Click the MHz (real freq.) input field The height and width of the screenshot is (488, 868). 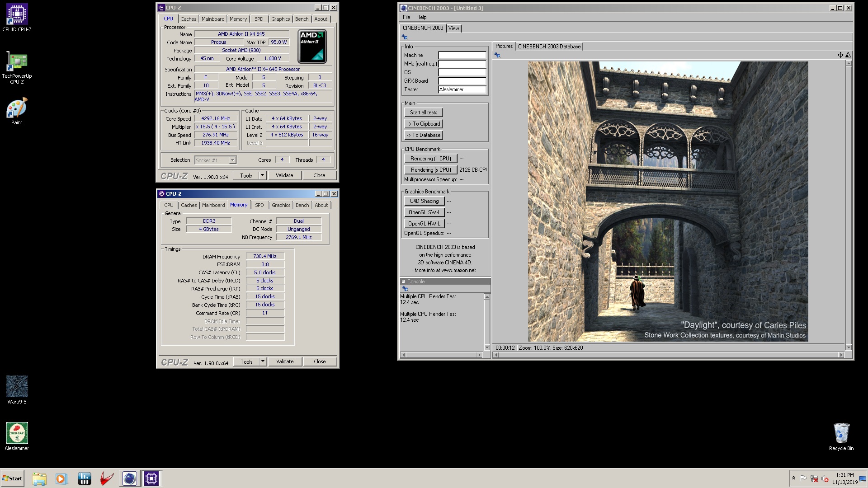pyautogui.click(x=462, y=64)
